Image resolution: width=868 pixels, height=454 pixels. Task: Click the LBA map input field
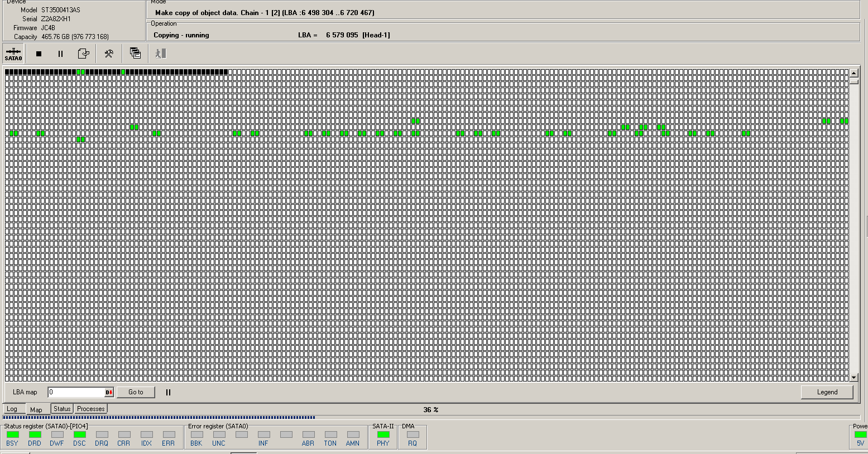[76, 392]
